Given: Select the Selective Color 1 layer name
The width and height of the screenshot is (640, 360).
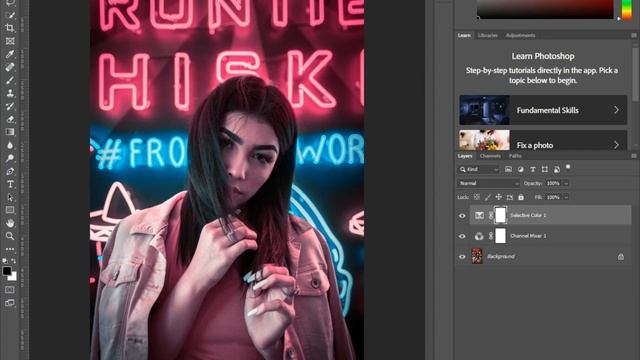Looking at the screenshot, I should coord(528,215).
